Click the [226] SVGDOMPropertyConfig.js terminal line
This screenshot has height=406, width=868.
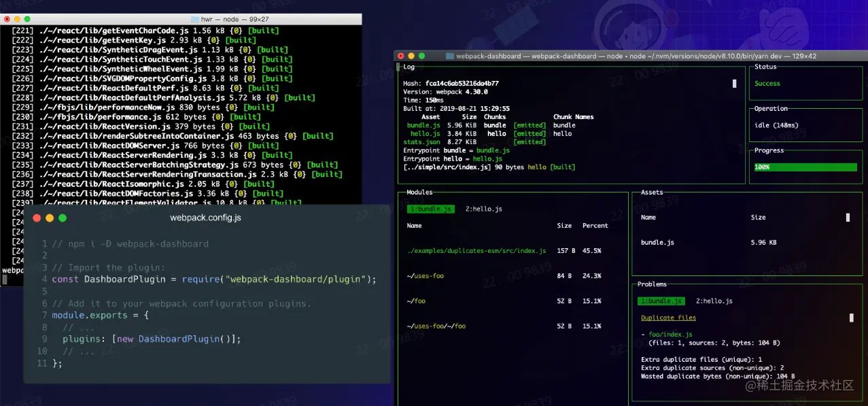152,78
